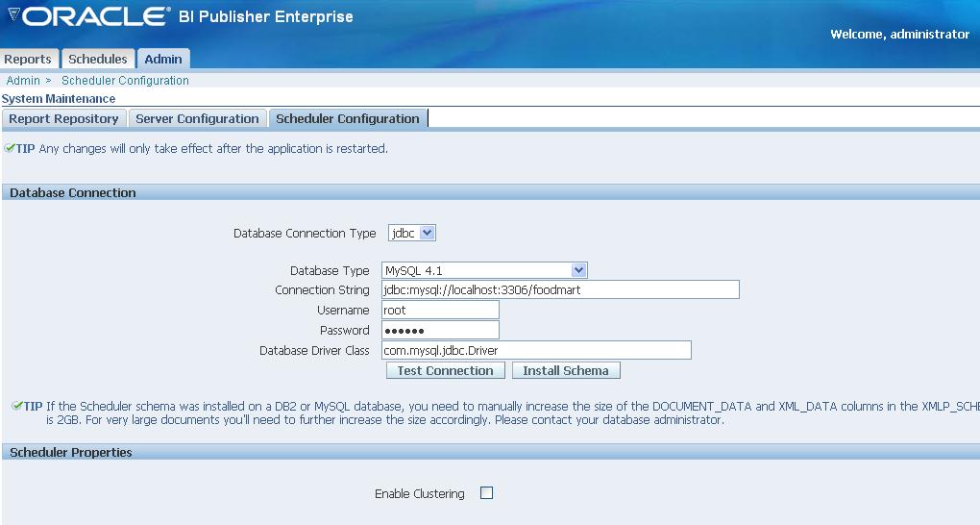Click the Username field containing root
The width and height of the screenshot is (980, 525).
(x=441, y=310)
